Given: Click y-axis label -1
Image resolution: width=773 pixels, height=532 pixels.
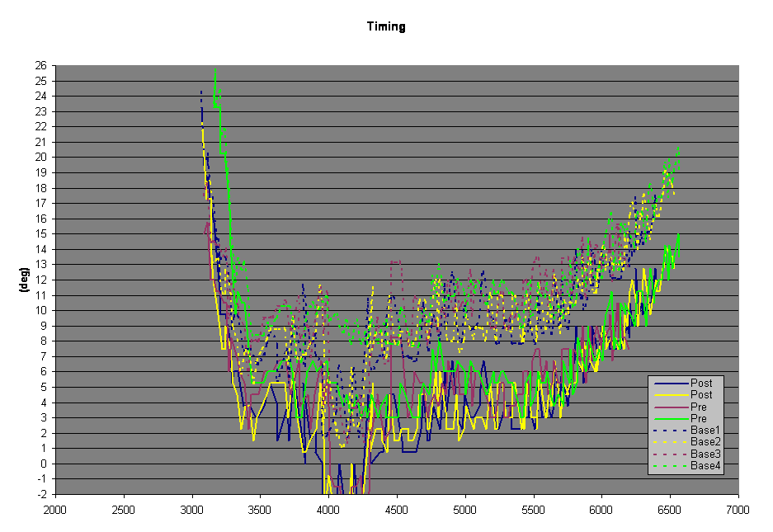Looking at the screenshot, I should [x=42, y=479].
